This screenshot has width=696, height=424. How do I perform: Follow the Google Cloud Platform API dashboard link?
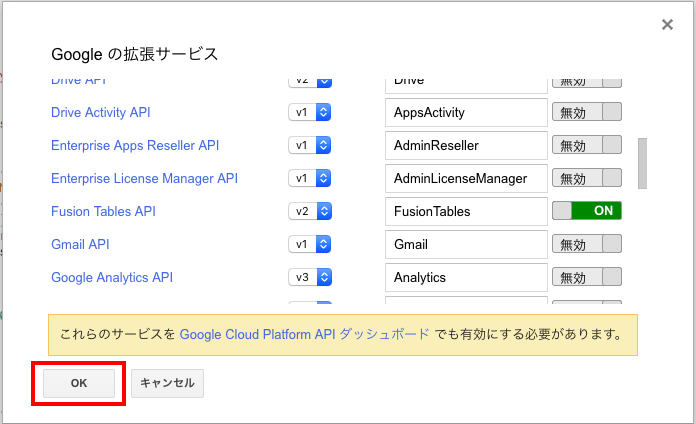[305, 334]
